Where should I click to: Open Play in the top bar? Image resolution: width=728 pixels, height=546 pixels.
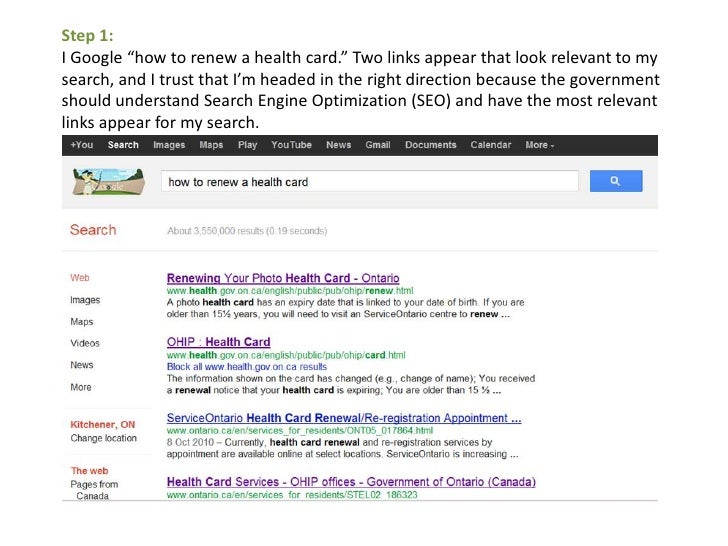(x=247, y=145)
